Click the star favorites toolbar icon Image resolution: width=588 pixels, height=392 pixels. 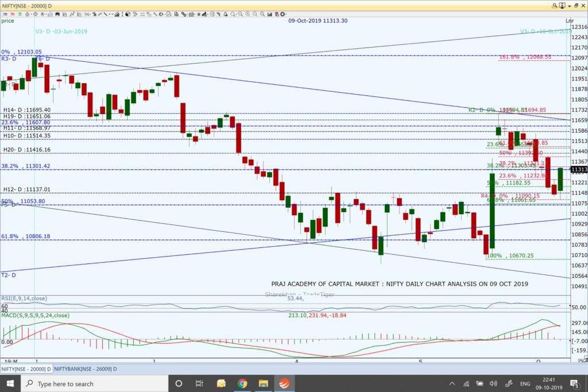(199, 14)
